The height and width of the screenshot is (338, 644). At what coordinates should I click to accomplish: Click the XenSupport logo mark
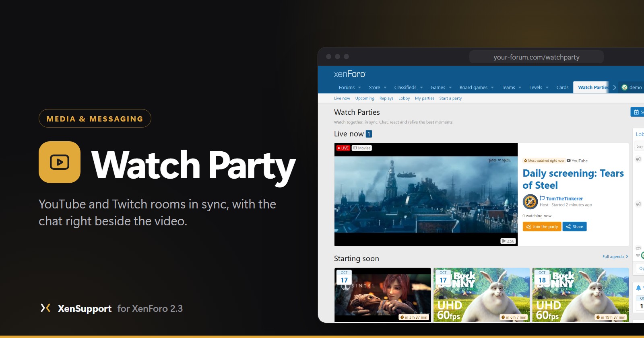45,308
